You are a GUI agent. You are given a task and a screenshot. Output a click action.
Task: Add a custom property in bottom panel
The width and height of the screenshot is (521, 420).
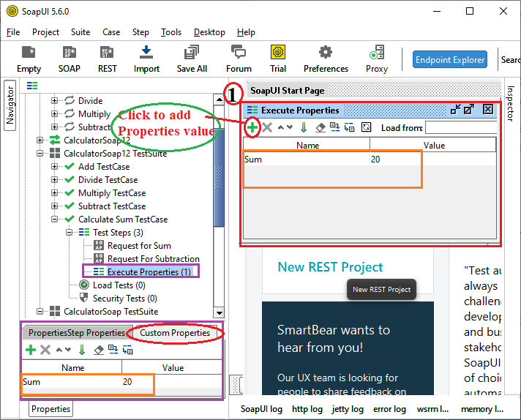31,350
